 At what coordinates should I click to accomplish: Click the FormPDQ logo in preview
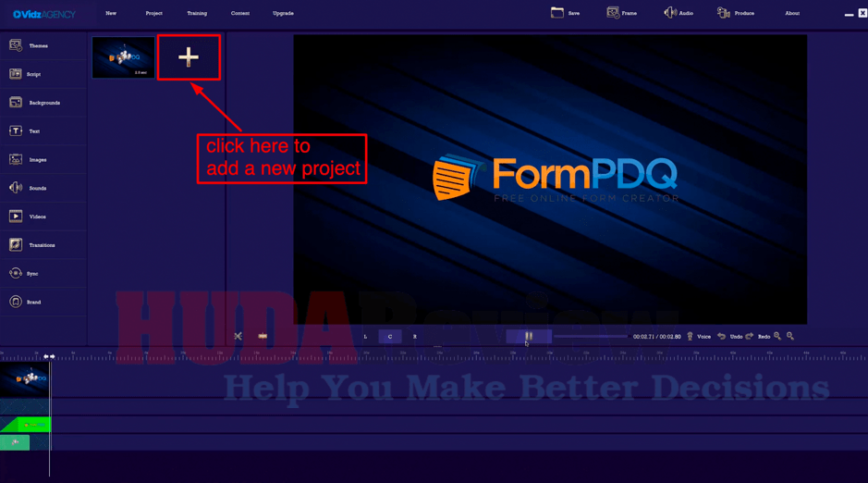(555, 179)
